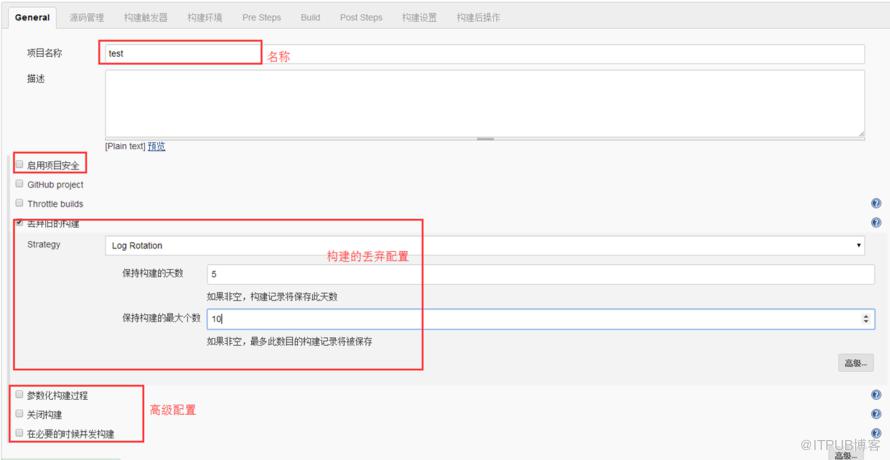890x460 pixels.
Task: Click the 项目名称 field containing test
Action: click(485, 54)
